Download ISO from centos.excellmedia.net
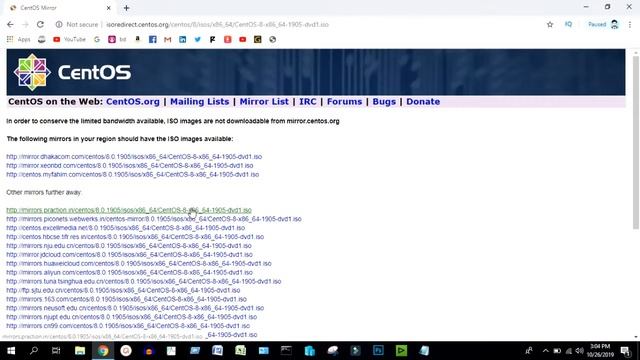This screenshot has width=640, height=360. (125, 228)
